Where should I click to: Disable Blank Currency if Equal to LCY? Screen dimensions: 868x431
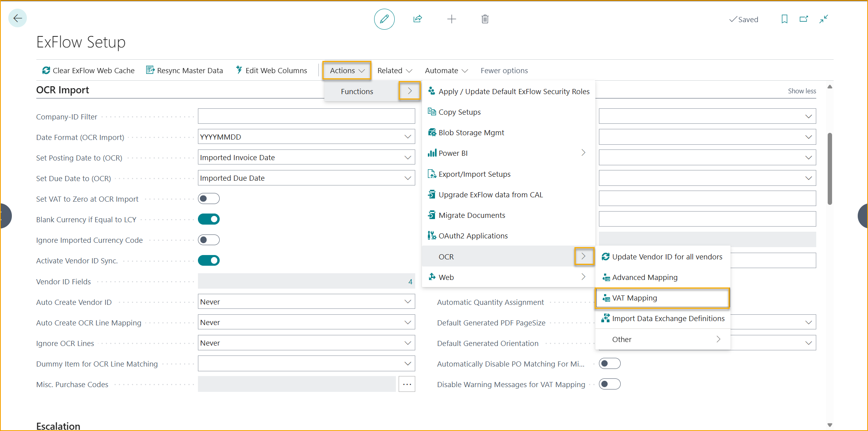point(209,219)
